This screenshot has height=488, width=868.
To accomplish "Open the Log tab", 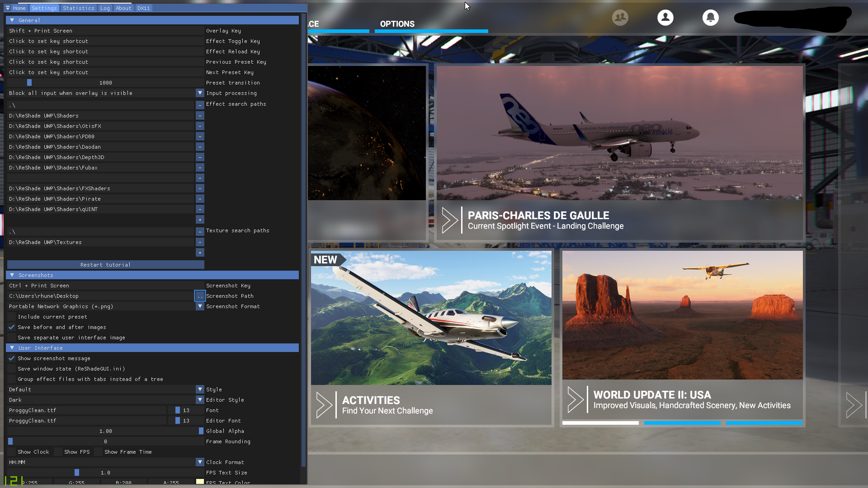I will coord(104,8).
